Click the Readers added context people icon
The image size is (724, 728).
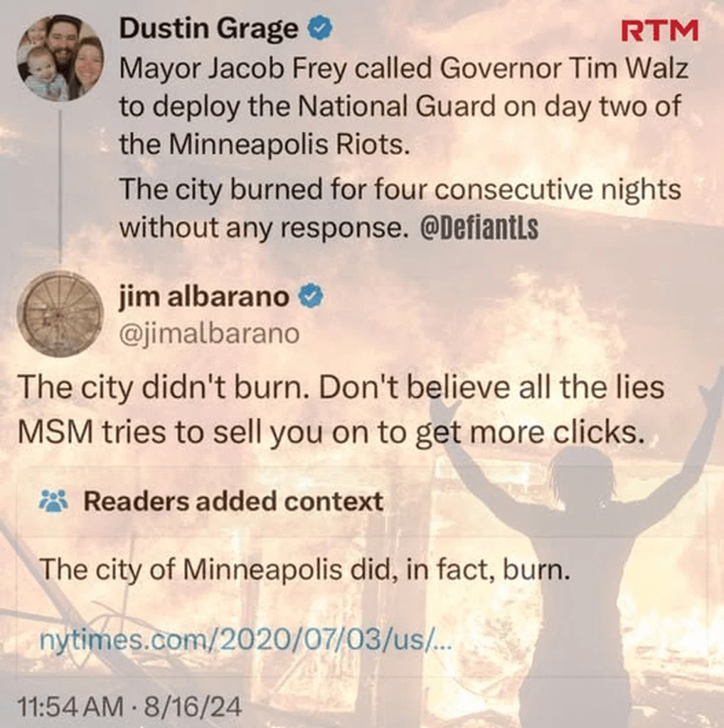pos(53,501)
